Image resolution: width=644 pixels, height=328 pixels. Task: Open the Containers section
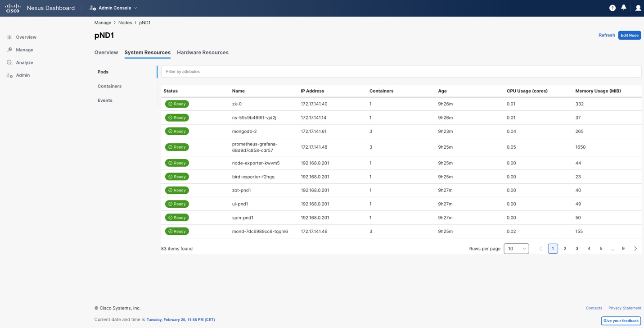[x=109, y=86]
